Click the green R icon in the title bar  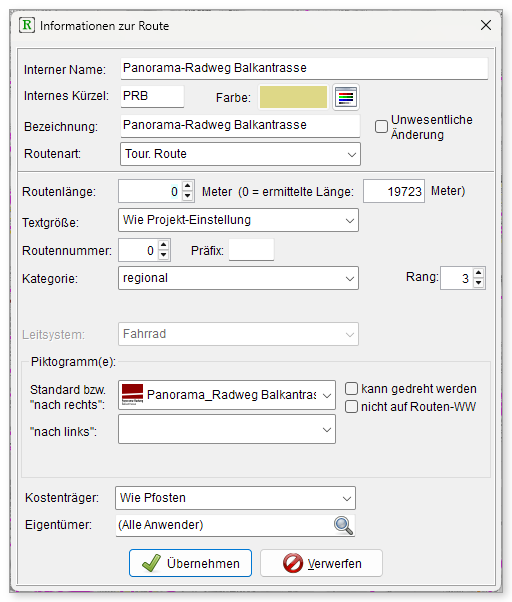27,25
